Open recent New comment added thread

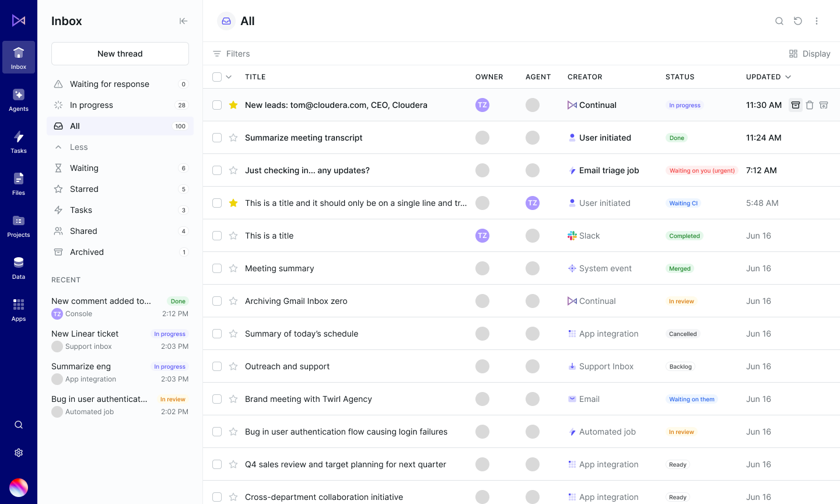120,307
